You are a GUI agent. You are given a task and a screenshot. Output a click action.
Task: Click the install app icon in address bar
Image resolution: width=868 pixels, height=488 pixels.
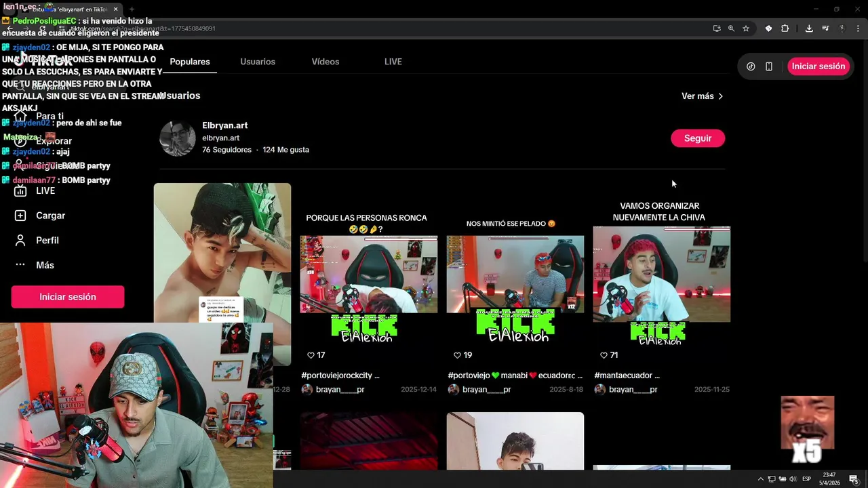point(717,28)
